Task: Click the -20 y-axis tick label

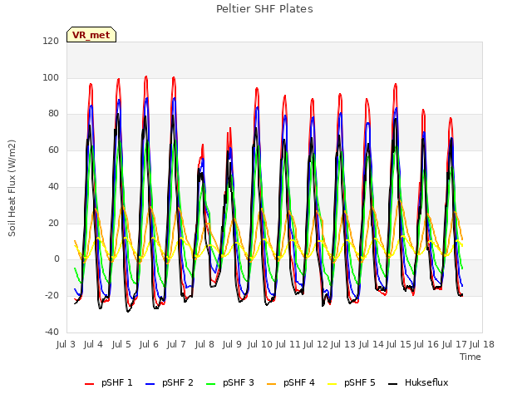Action: [x=52, y=296]
